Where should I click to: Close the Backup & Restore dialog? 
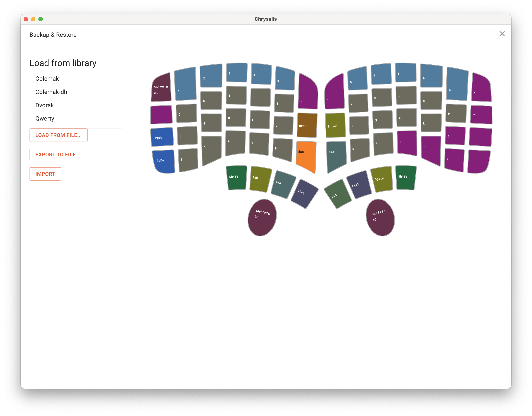tap(502, 34)
